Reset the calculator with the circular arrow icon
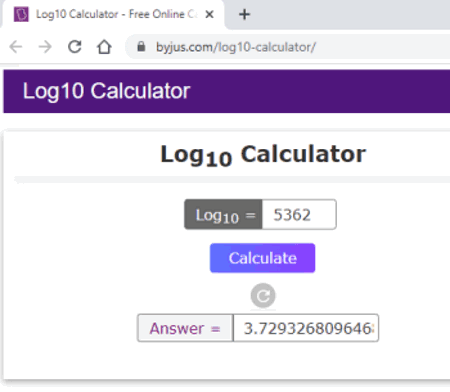The image size is (450, 392). tap(263, 296)
